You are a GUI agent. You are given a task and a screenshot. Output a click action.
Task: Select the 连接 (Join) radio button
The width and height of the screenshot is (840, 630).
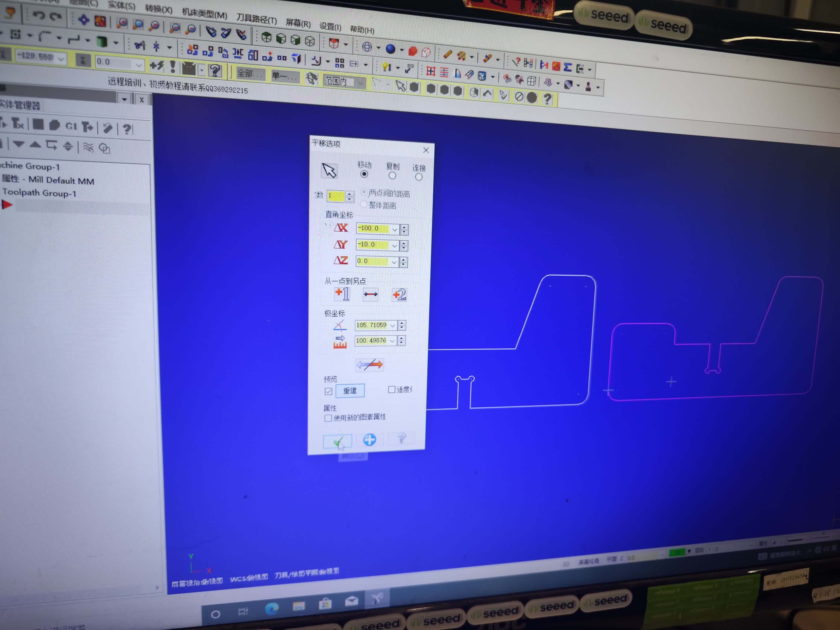point(418,177)
